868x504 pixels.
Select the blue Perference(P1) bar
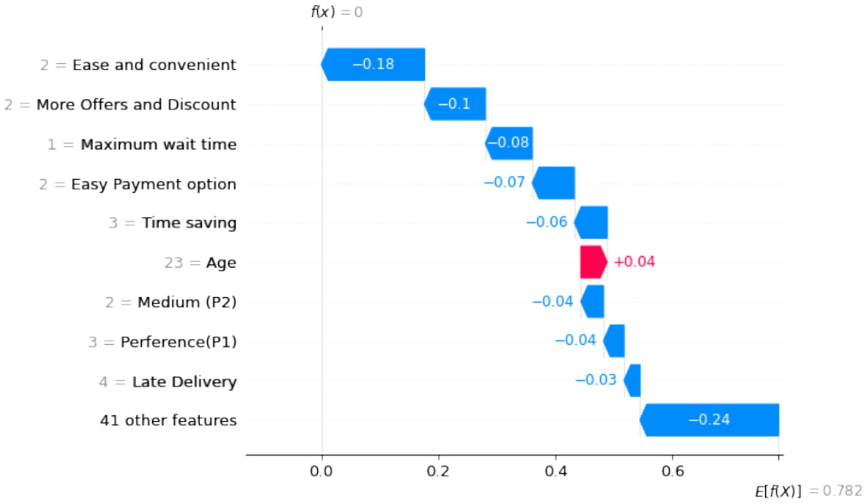pyautogui.click(x=614, y=341)
